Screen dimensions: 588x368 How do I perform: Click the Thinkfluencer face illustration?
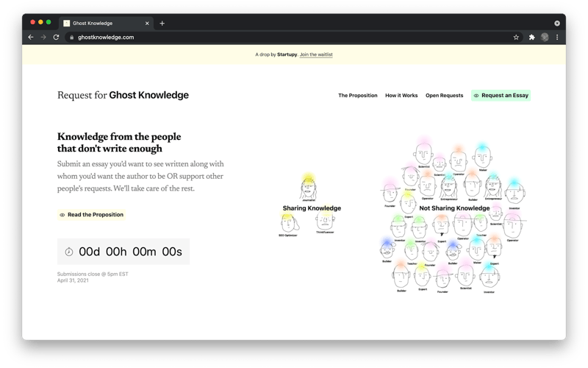325,222
